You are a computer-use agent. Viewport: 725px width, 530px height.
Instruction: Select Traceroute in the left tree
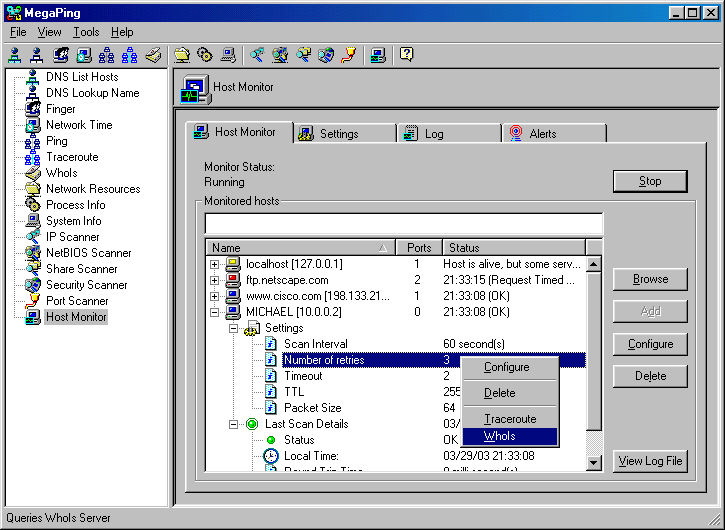pyautogui.click(x=72, y=157)
